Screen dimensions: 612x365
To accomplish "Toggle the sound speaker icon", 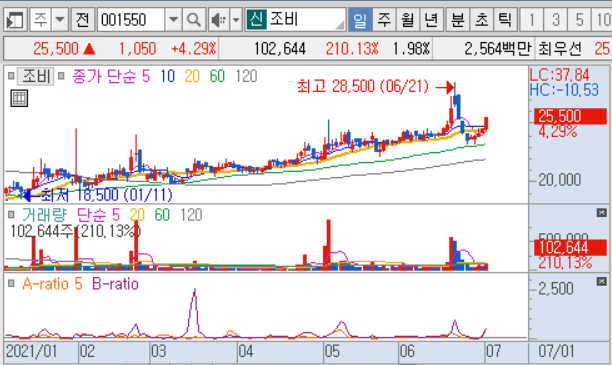I will click(219, 20).
